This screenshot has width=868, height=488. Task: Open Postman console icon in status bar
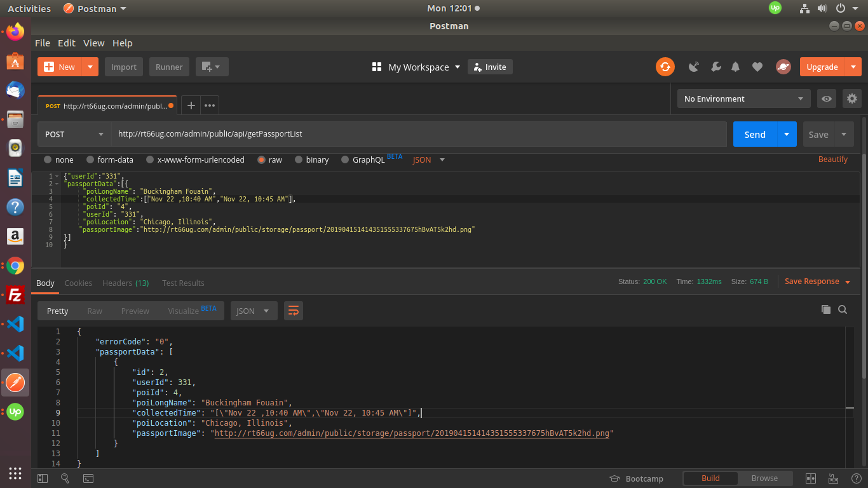click(x=88, y=478)
